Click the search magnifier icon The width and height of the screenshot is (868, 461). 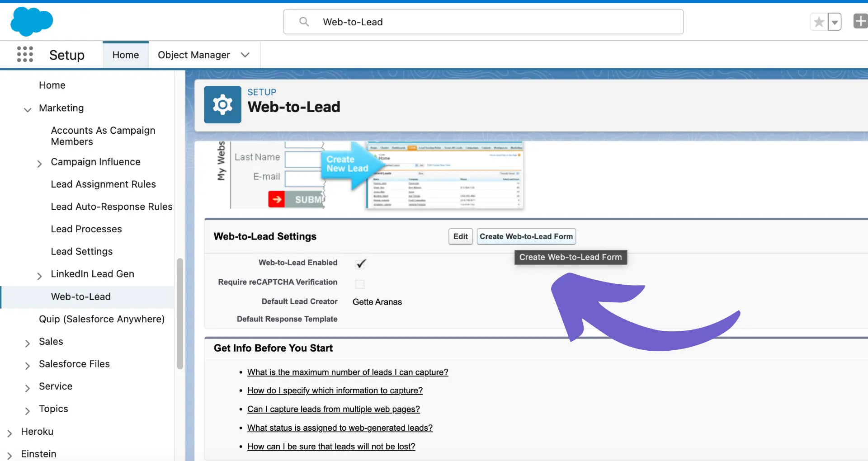pos(304,22)
